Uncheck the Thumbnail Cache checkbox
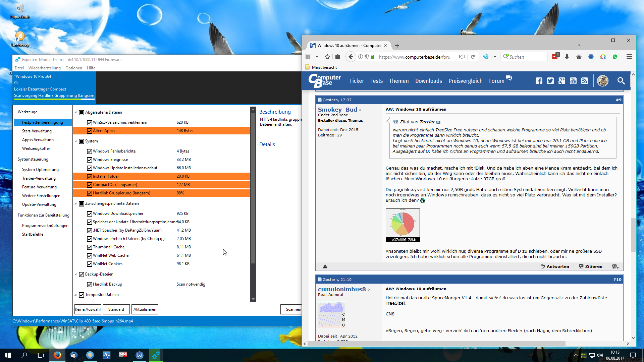The image size is (644, 362). pos(90,247)
